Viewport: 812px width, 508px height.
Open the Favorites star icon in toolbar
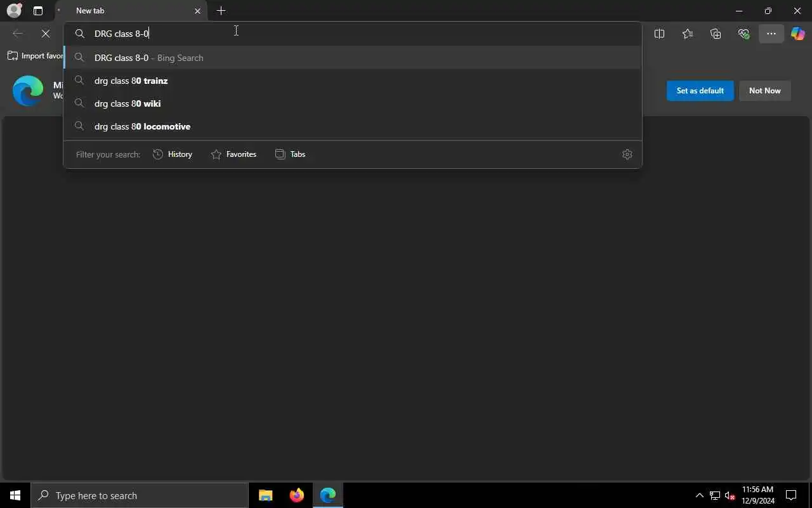click(x=688, y=34)
